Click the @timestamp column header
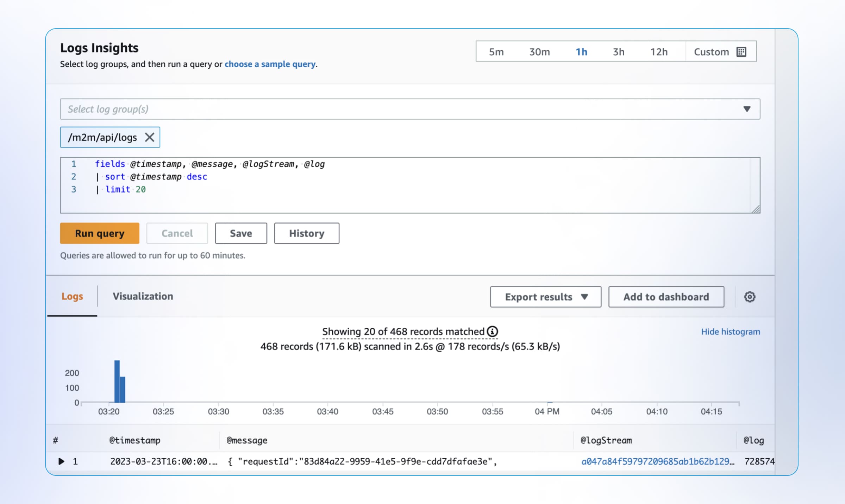The image size is (845, 504). pyautogui.click(x=134, y=440)
